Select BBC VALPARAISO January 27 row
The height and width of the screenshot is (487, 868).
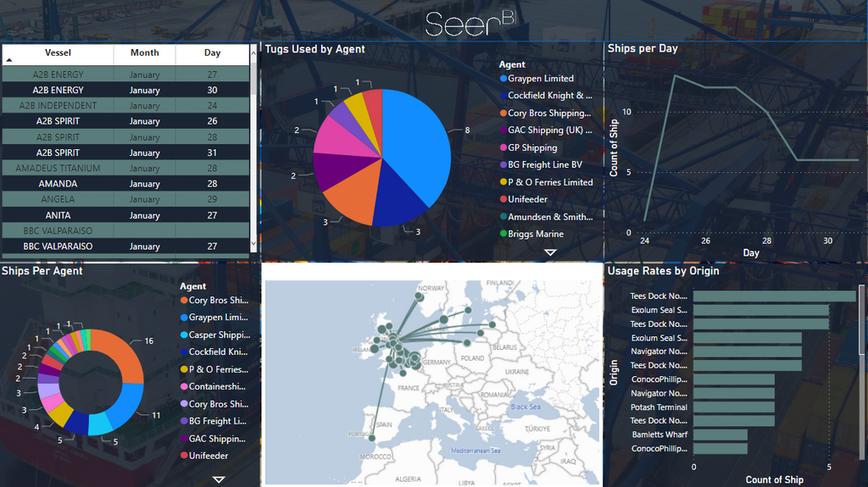pyautogui.click(x=125, y=246)
